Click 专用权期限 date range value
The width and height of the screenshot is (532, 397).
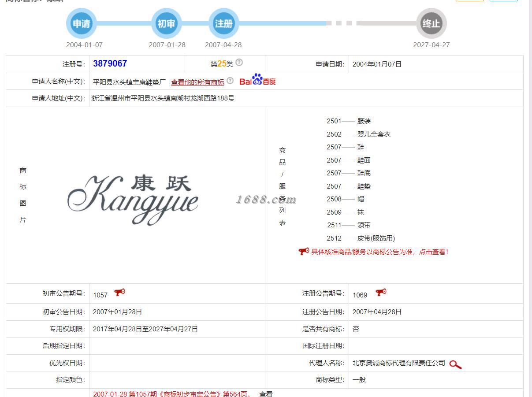point(145,329)
